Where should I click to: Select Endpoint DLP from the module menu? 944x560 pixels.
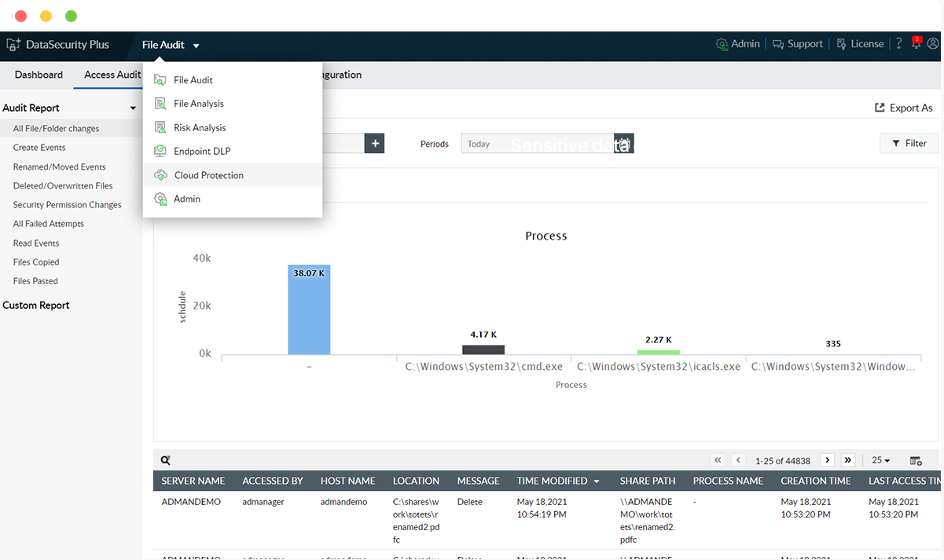233,151
